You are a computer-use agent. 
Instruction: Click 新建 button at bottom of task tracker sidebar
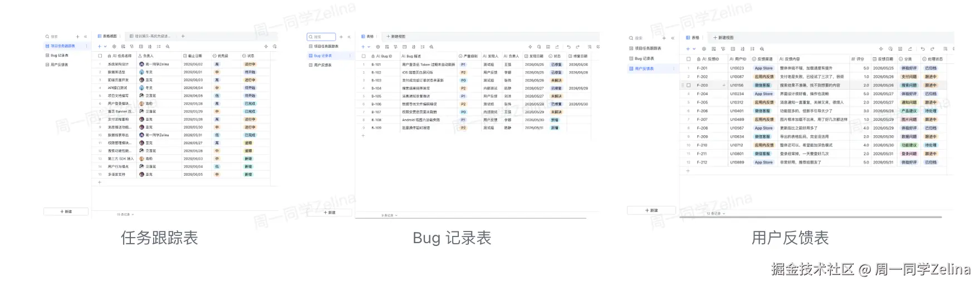point(66,211)
